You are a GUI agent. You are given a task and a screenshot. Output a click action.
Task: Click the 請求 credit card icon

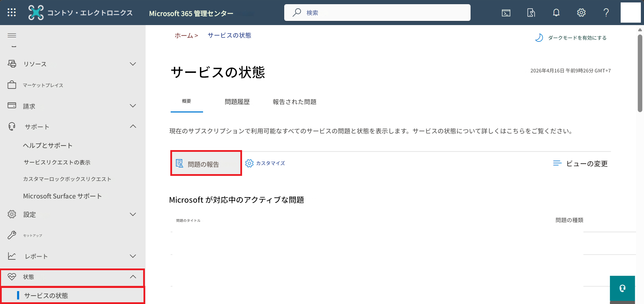coord(12,106)
